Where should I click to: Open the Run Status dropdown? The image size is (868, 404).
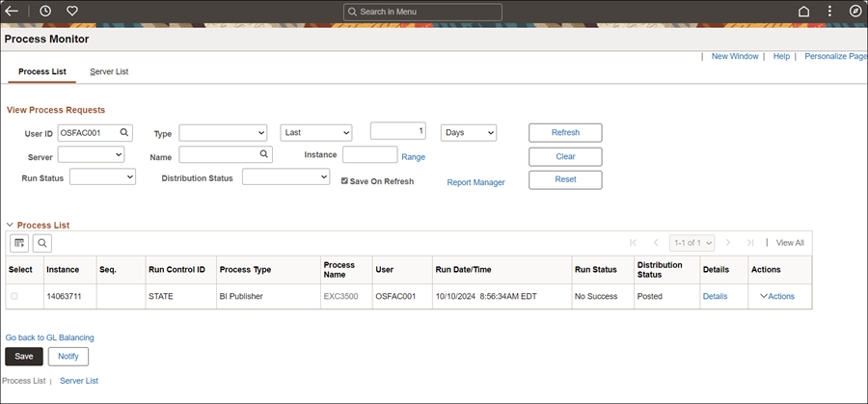click(102, 176)
